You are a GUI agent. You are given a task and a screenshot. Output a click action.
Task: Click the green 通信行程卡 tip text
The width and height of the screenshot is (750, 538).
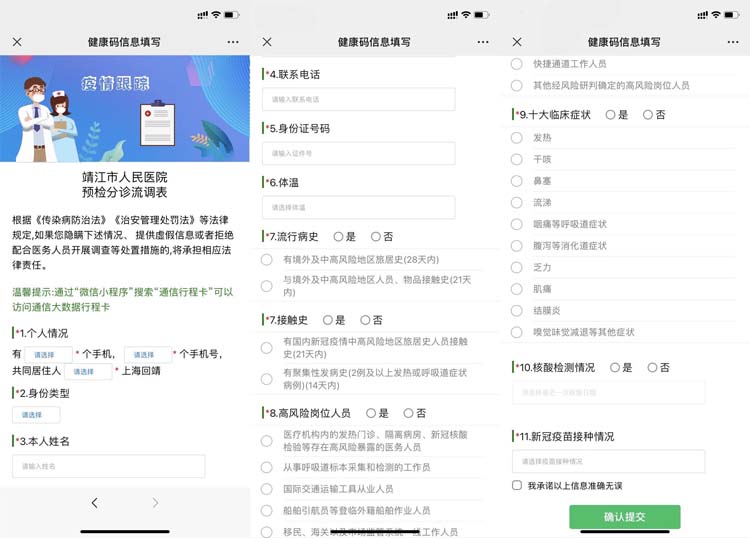123,299
